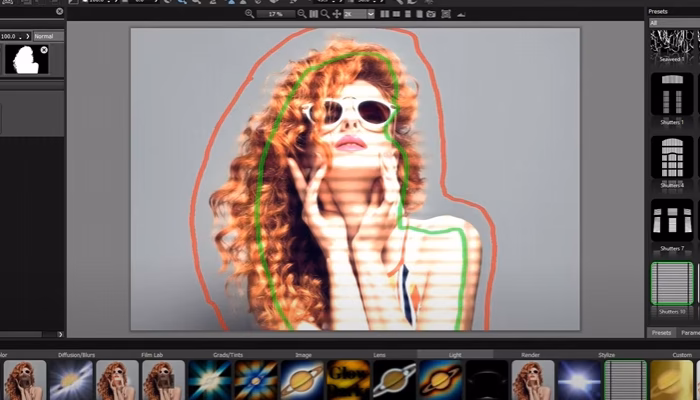Open the Normal blend mode dropdown
700x400 pixels.
pos(47,35)
